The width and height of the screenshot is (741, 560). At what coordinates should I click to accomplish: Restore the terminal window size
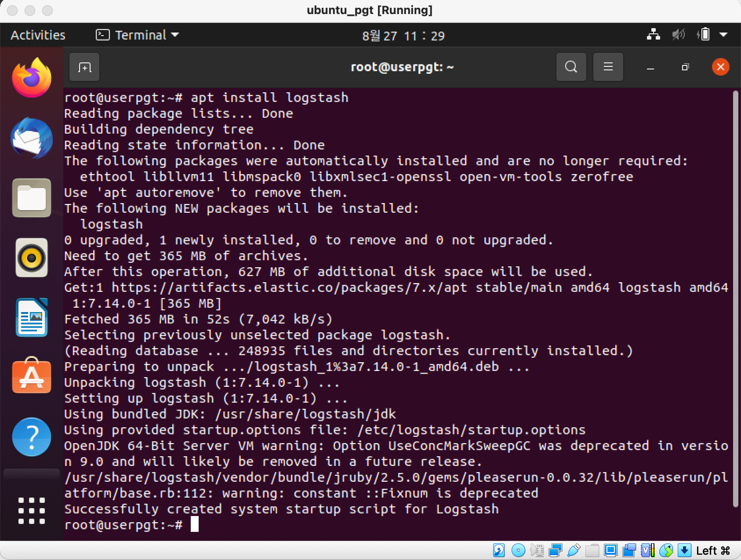coord(685,67)
